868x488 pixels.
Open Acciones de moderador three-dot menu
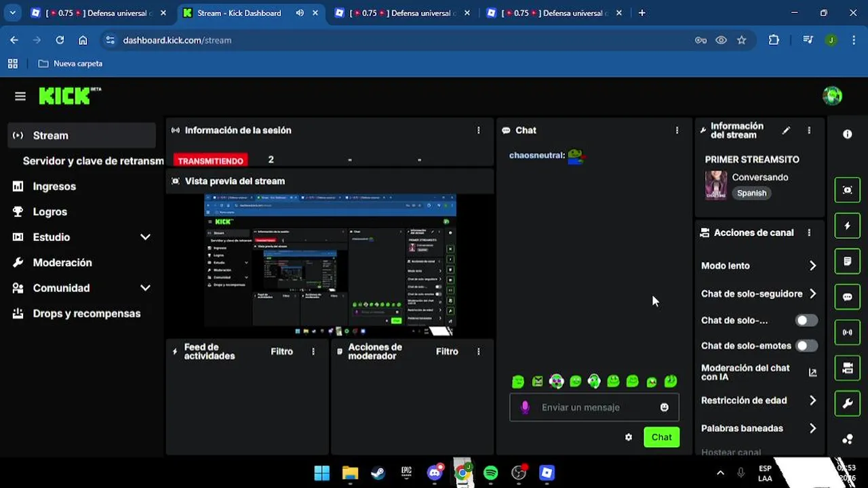pos(479,351)
